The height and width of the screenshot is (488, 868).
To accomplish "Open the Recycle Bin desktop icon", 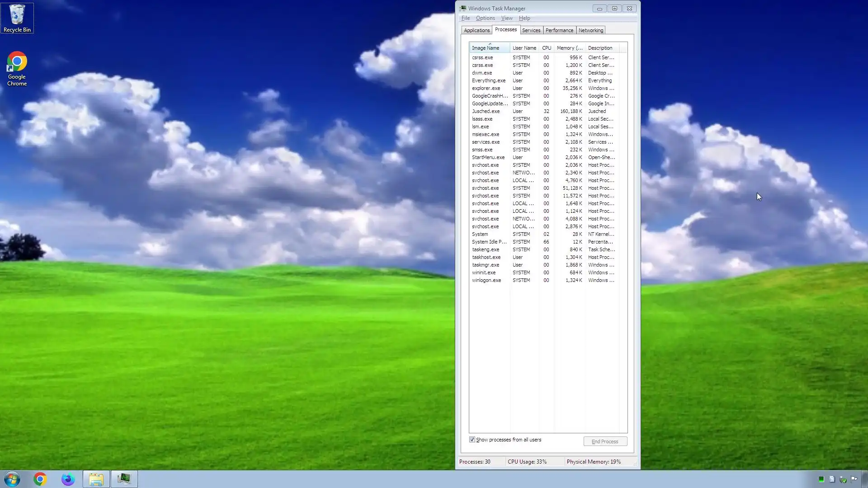I will [17, 17].
